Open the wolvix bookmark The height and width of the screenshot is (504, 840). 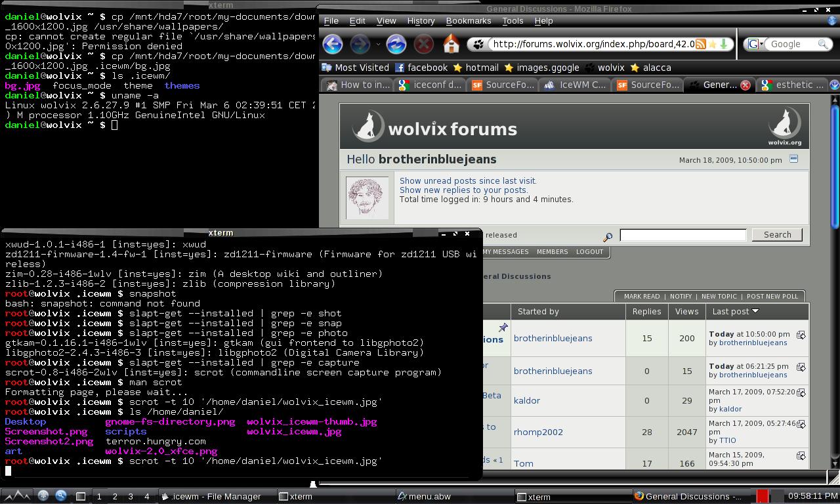[604, 68]
